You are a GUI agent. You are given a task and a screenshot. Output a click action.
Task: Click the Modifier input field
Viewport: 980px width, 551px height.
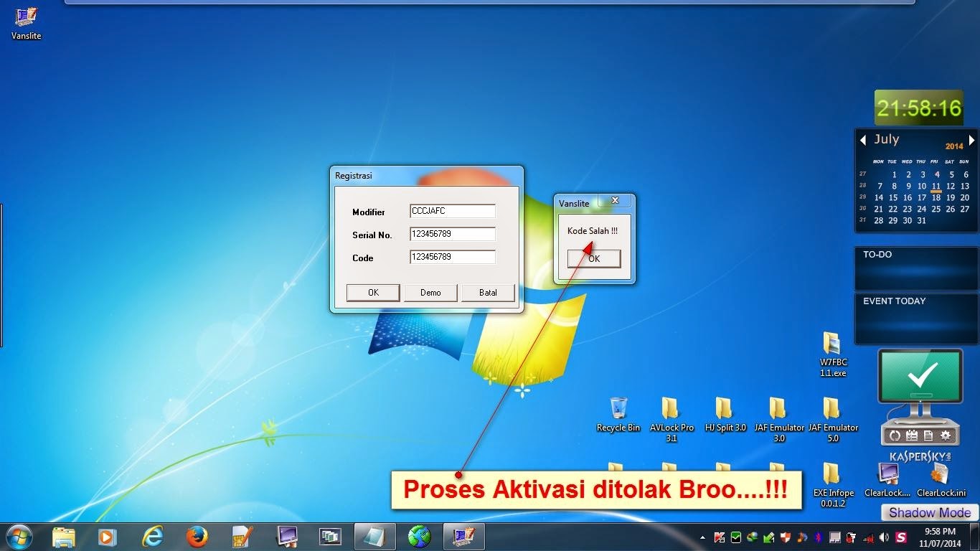tap(453, 211)
